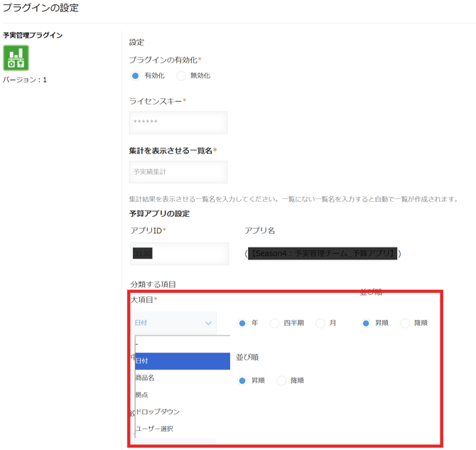Choose ドロップダウン in the open list
This screenshot has width=476, height=450.
[x=182, y=412]
